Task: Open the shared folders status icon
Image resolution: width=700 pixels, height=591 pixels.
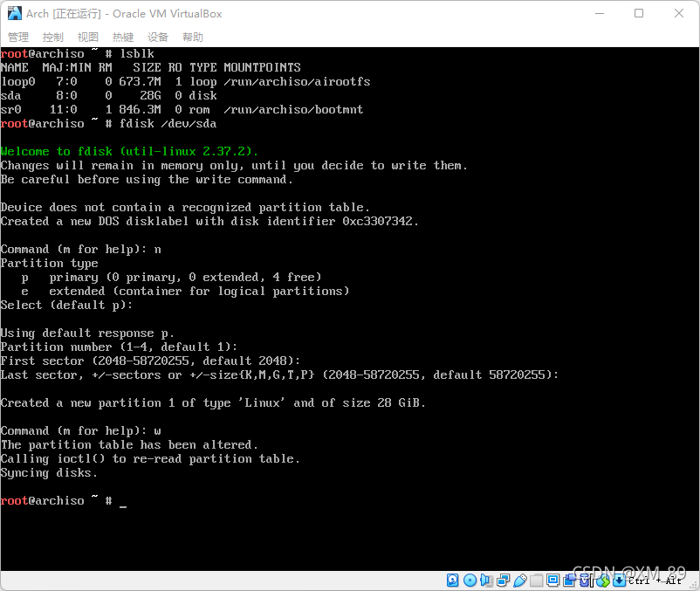Action: click(x=536, y=580)
